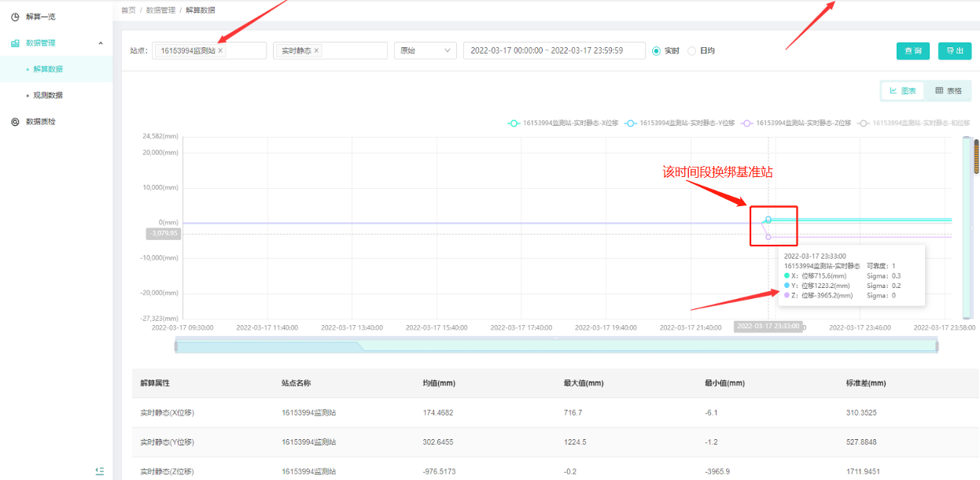Click the 图表 line-chart icon
The height and width of the screenshot is (480, 980).
click(893, 91)
